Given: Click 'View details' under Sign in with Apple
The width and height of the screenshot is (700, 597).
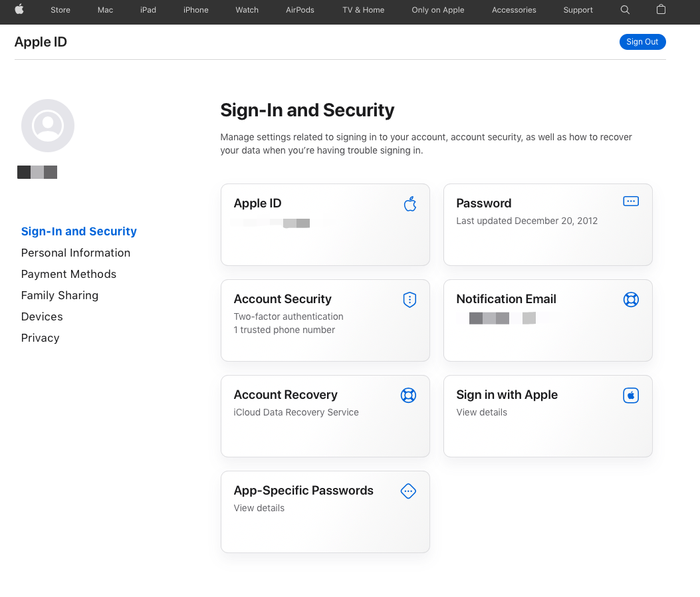Looking at the screenshot, I should [x=482, y=412].
